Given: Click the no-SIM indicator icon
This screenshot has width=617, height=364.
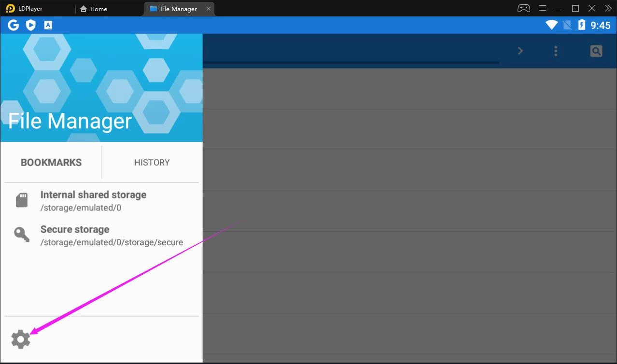Looking at the screenshot, I should [x=566, y=25].
